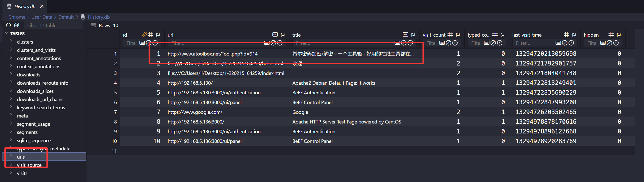
Task: Expand the clusters_and_visits table chevron
Action: click(11, 49)
